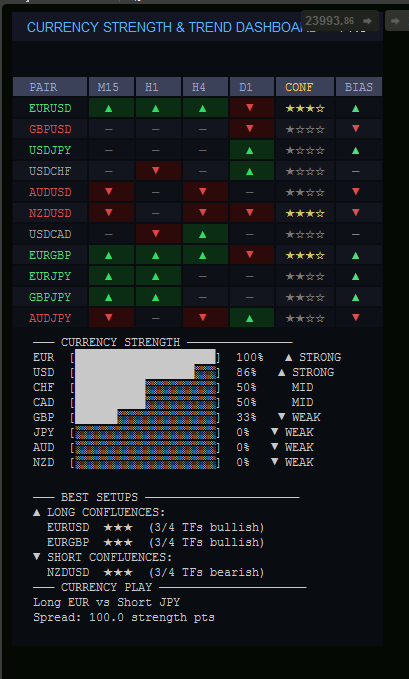Click the NZDUSD confidence star rating
The width and height of the screenshot is (409, 679).
coord(305,213)
